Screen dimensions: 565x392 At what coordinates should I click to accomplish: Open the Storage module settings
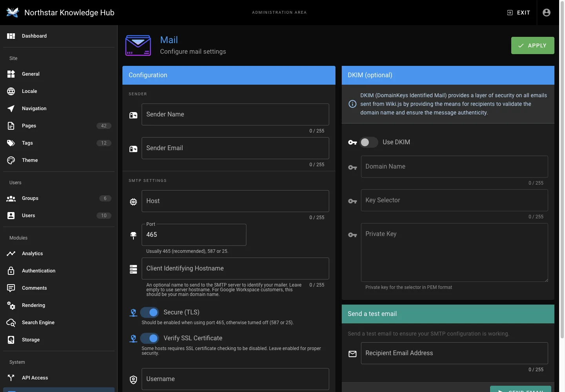(x=59, y=340)
